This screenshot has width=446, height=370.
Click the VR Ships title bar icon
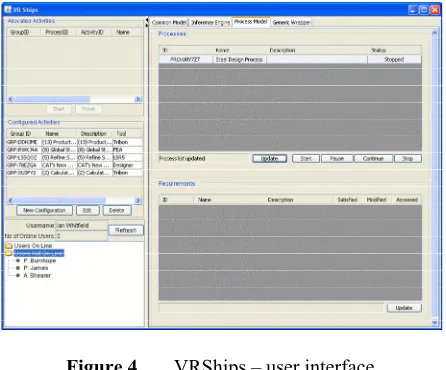coord(8,9)
